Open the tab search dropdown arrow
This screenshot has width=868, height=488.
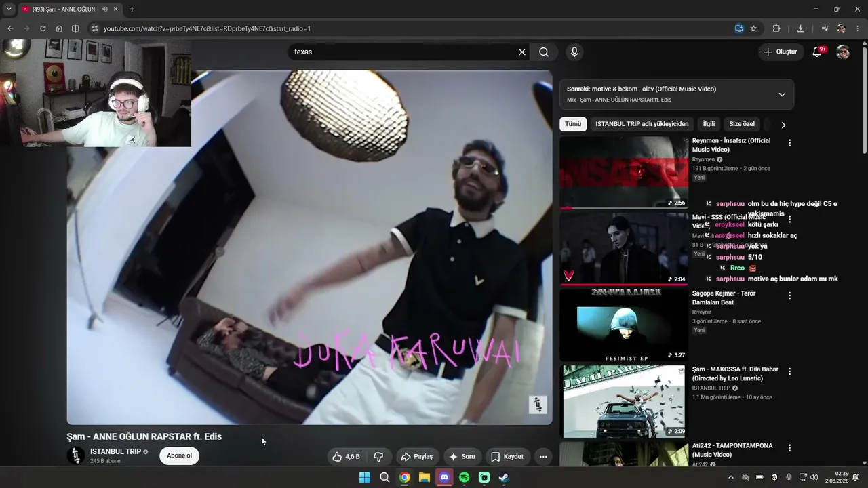9,9
